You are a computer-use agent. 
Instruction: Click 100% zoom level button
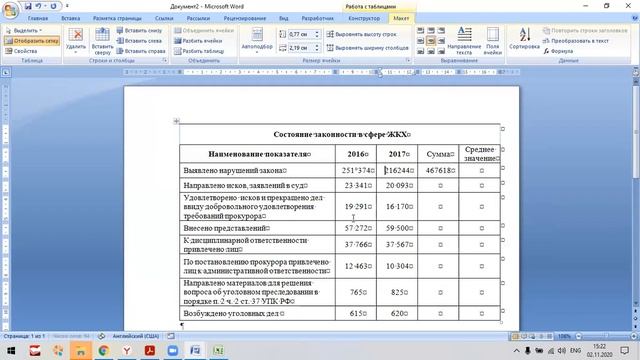(564, 336)
